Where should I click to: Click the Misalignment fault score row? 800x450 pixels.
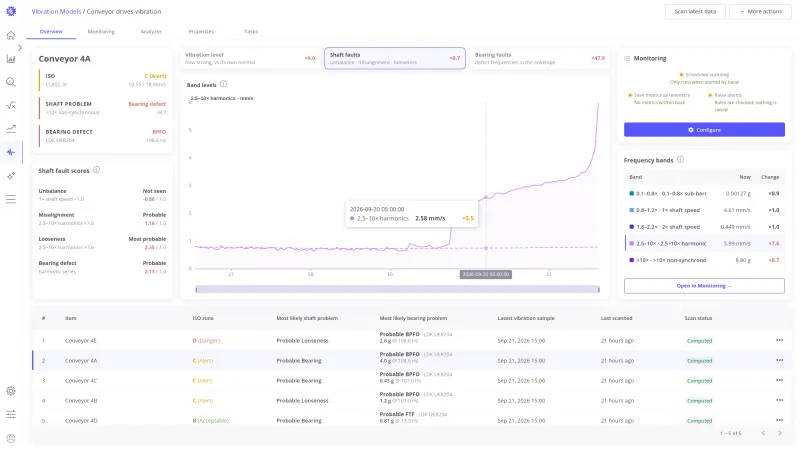(102, 219)
